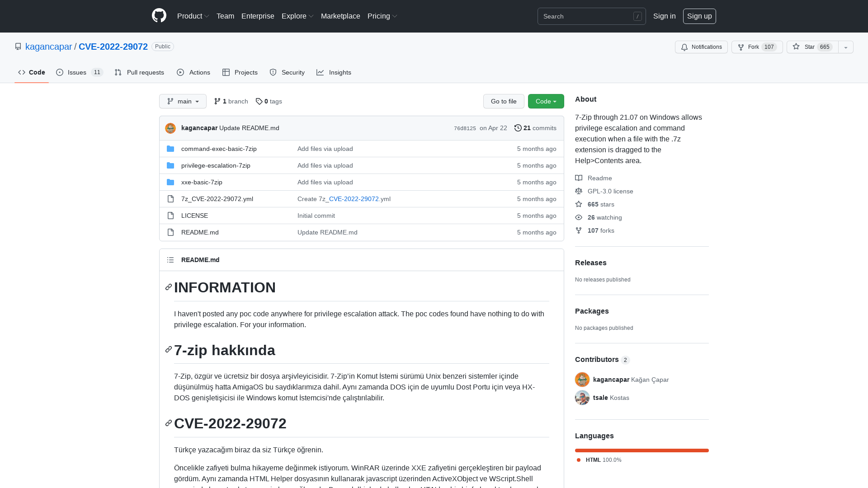Viewport: 868px width, 488px height.
Task: Select the Code tab
Action: (x=32, y=72)
